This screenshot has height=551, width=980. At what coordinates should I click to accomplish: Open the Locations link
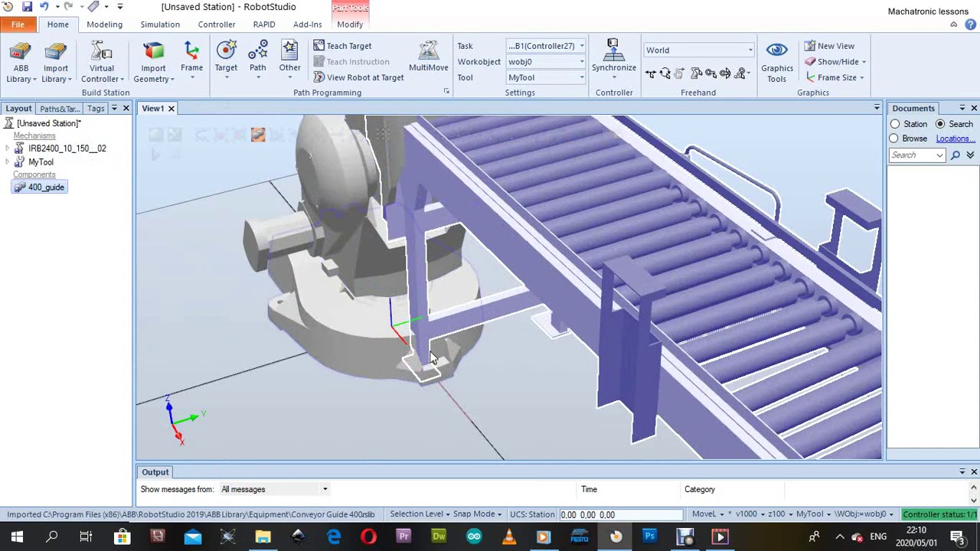tap(955, 139)
